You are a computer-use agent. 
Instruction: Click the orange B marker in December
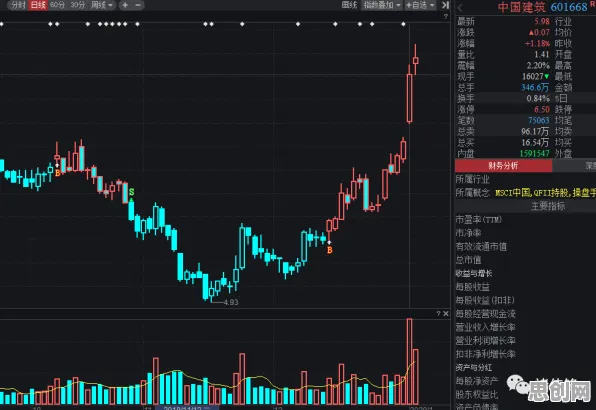pyautogui.click(x=330, y=250)
